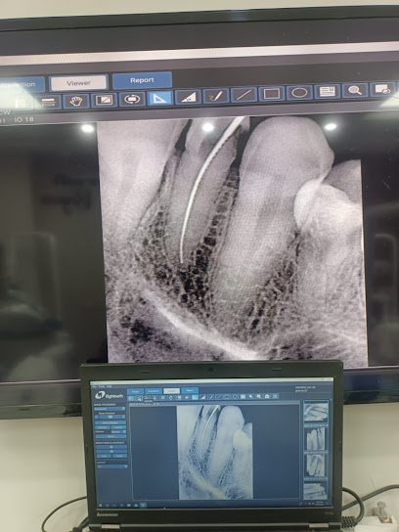
Task: Click the gradient ramp ruler icon
Action: click(188, 97)
